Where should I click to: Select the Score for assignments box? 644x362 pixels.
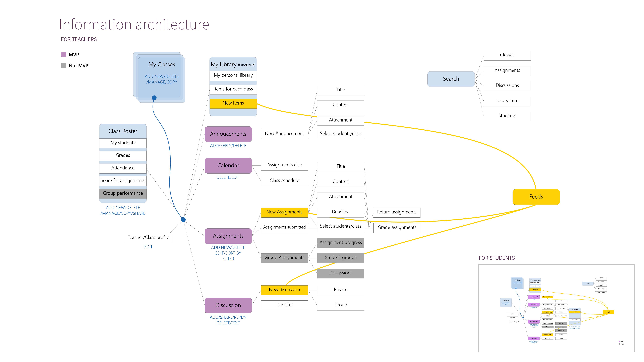(123, 181)
